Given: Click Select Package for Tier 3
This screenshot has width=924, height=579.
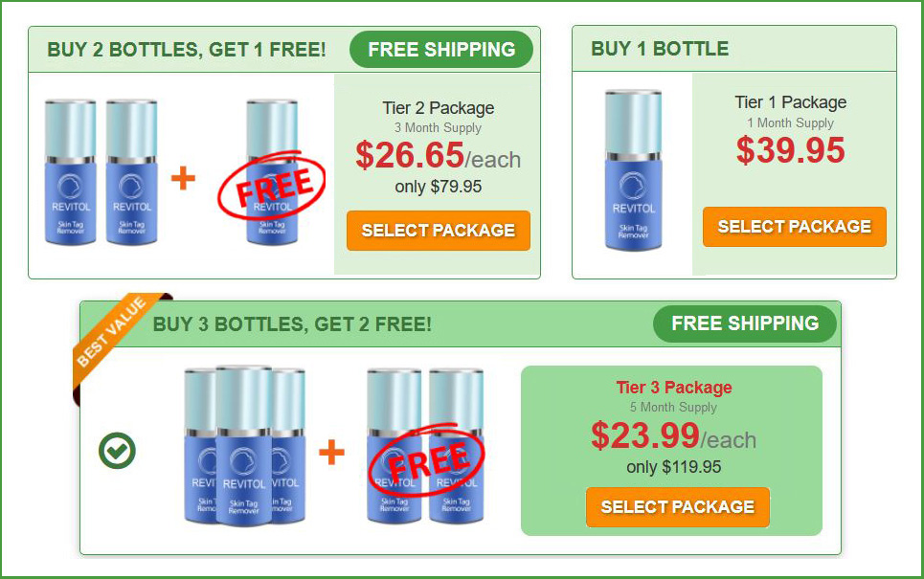Looking at the screenshot, I should click(678, 506).
